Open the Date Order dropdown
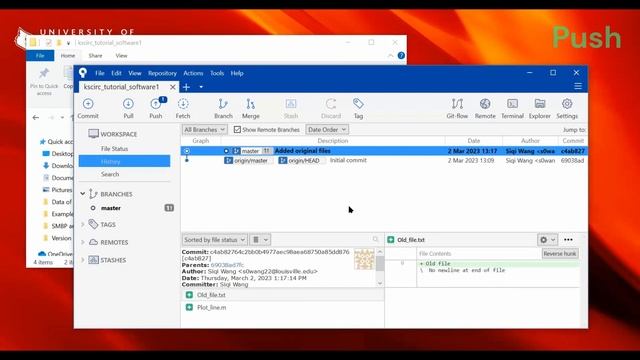The width and height of the screenshot is (640, 360). coord(327,129)
